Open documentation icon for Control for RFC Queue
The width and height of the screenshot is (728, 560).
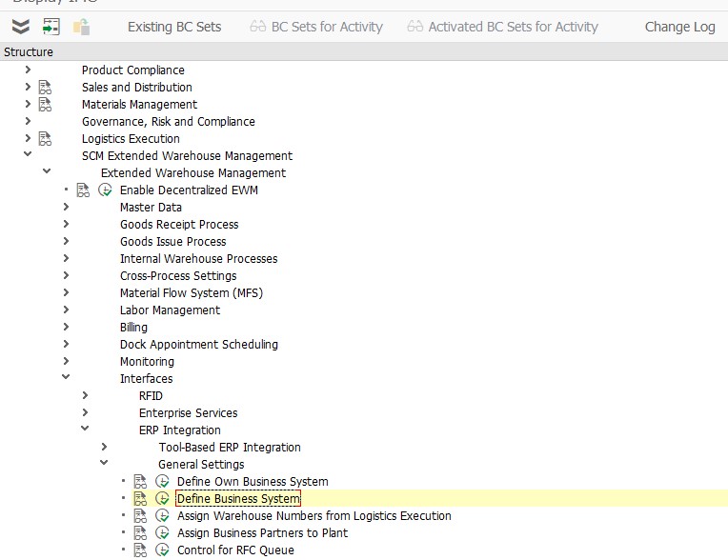(140, 550)
